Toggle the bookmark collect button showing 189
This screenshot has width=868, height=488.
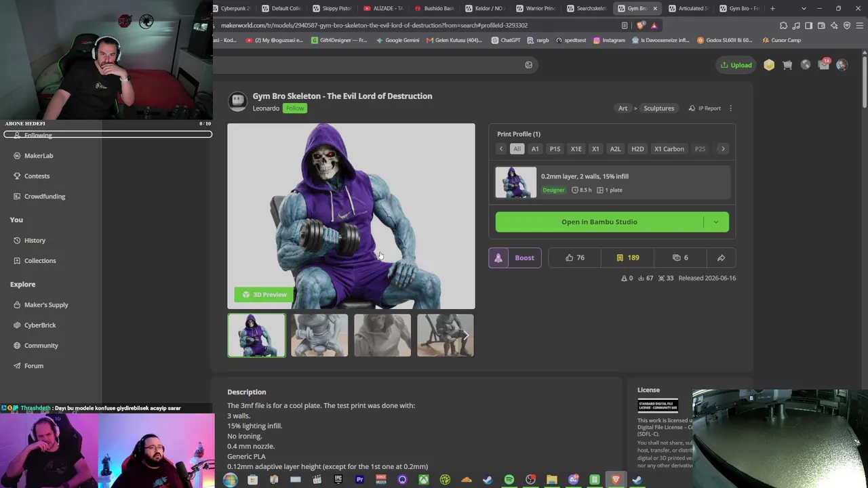(x=627, y=258)
